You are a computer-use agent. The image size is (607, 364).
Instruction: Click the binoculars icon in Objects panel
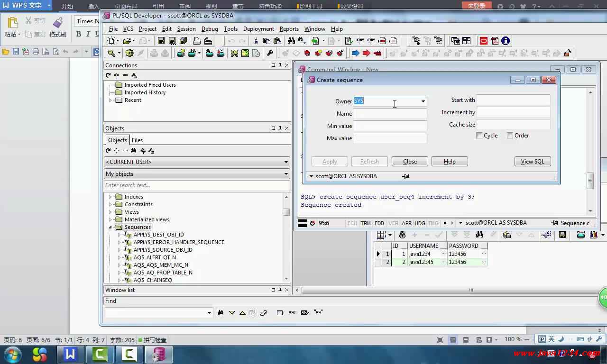pos(134,151)
